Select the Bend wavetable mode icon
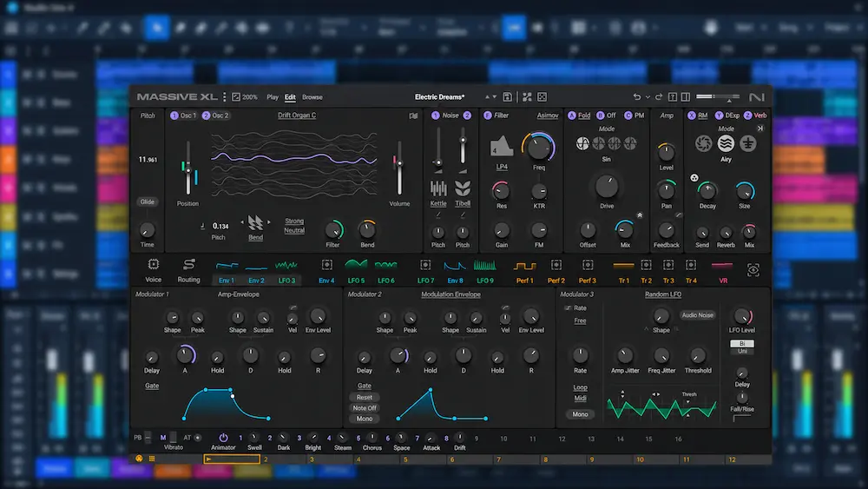The height and width of the screenshot is (489, 868). [x=255, y=222]
